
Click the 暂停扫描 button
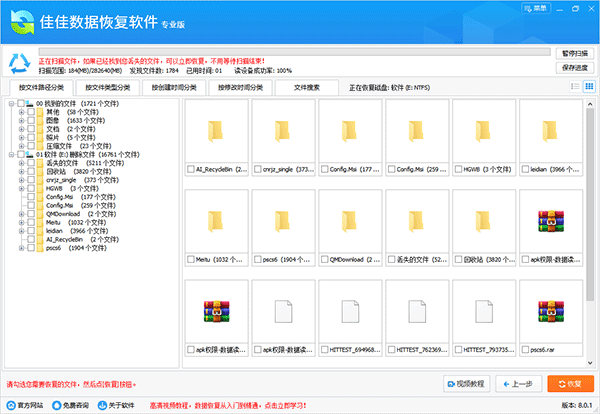click(x=575, y=54)
